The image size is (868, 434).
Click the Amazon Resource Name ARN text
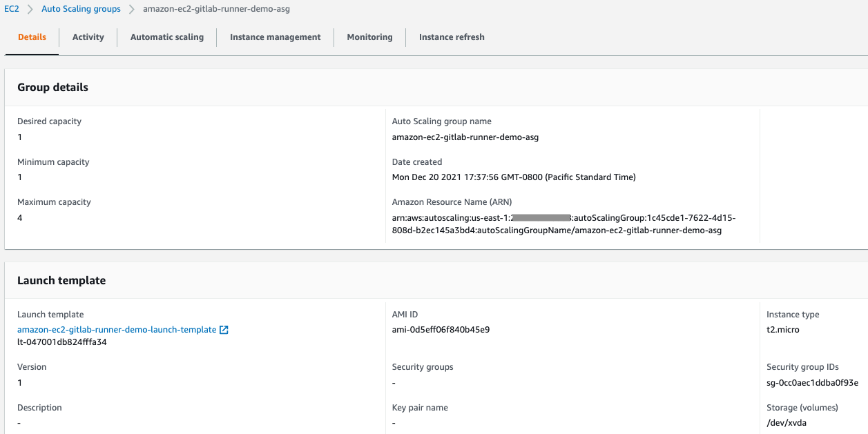(563, 224)
